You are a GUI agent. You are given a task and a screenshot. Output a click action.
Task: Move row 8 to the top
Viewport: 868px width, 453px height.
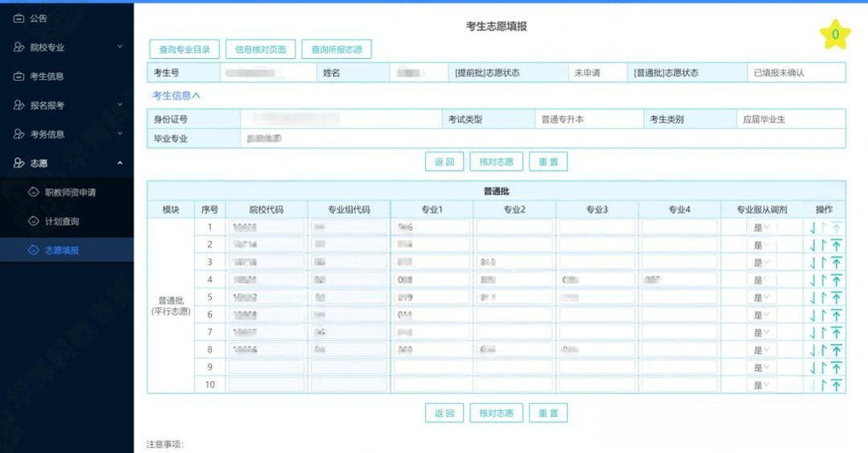(x=837, y=351)
